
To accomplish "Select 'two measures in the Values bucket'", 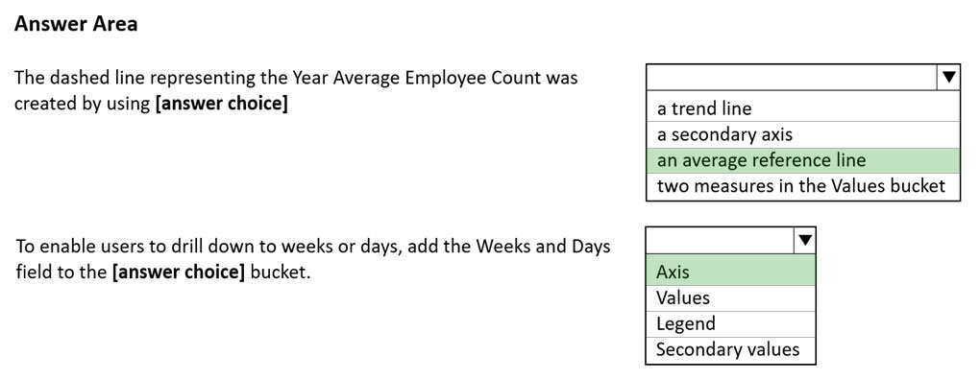I will pos(803,186).
